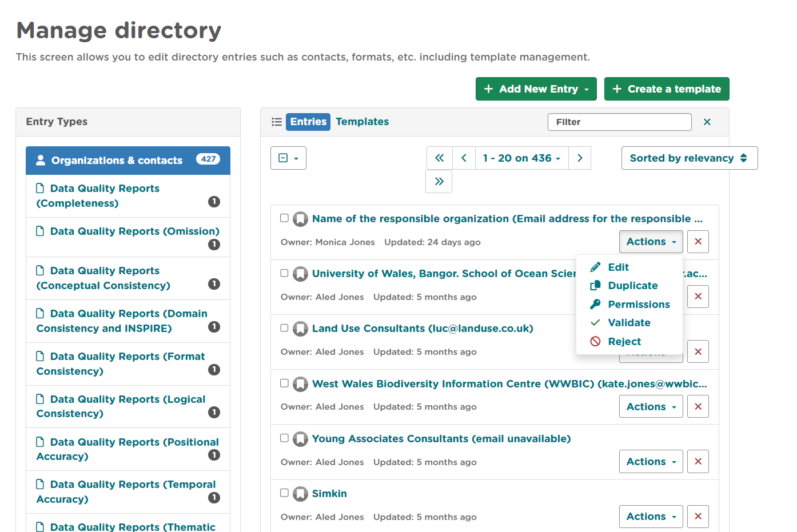
Task: Delete the Young Associates Consultants entry
Action: (x=698, y=461)
